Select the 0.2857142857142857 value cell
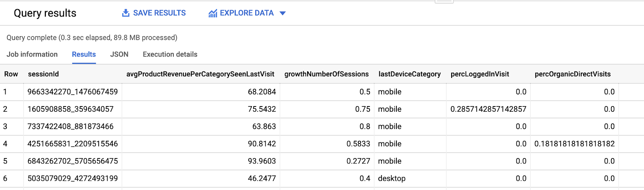The image size is (644, 190). 488,109
